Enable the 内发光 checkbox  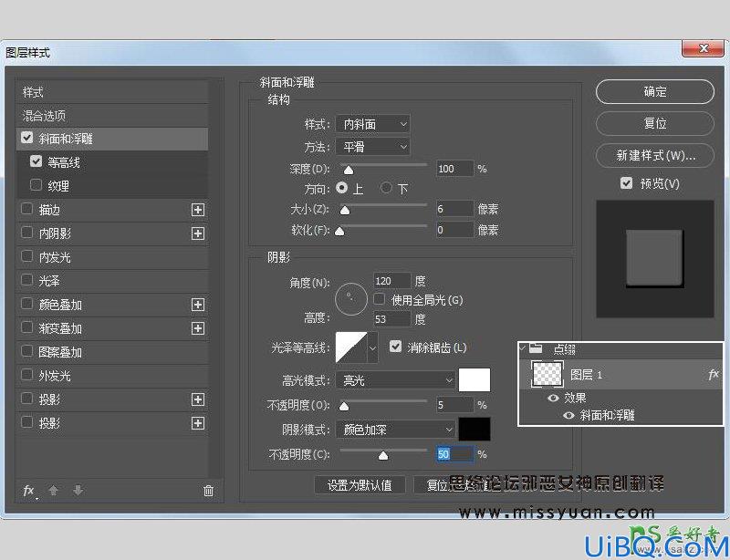(27, 256)
